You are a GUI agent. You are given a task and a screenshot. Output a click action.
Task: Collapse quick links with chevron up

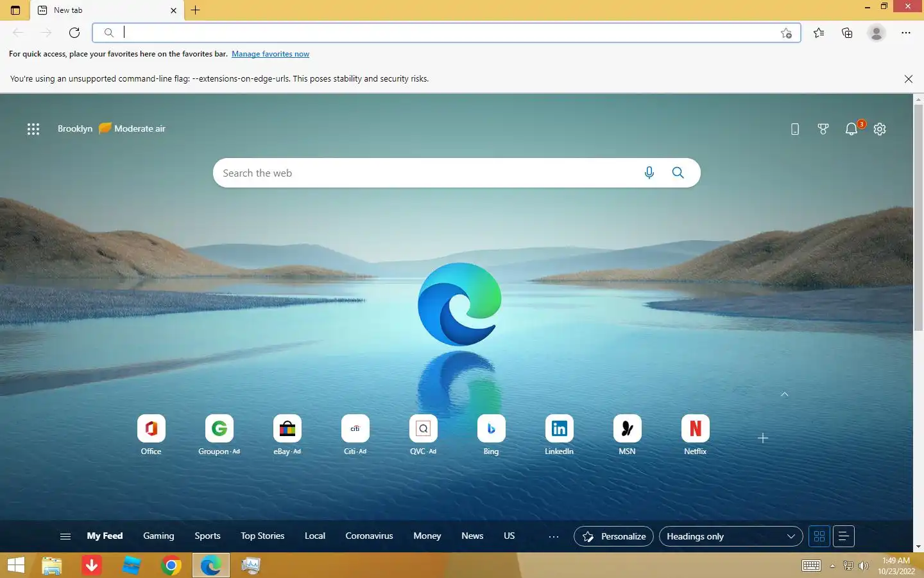tap(785, 394)
